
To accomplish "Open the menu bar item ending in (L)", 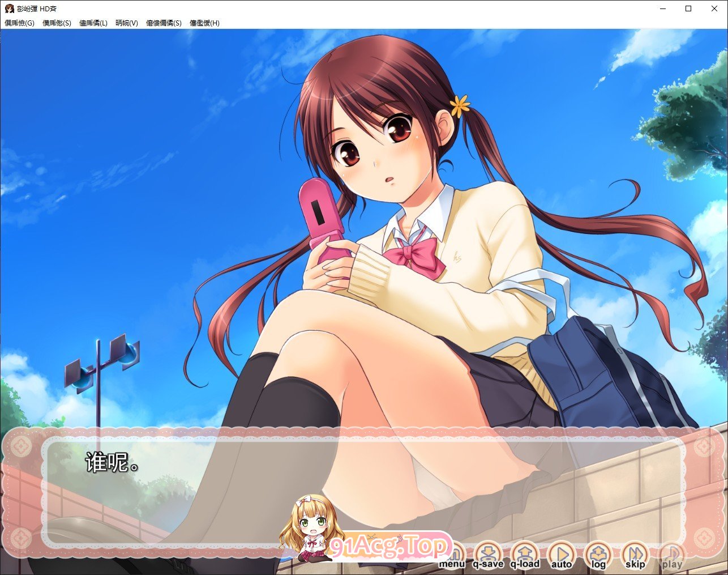I will click(93, 23).
